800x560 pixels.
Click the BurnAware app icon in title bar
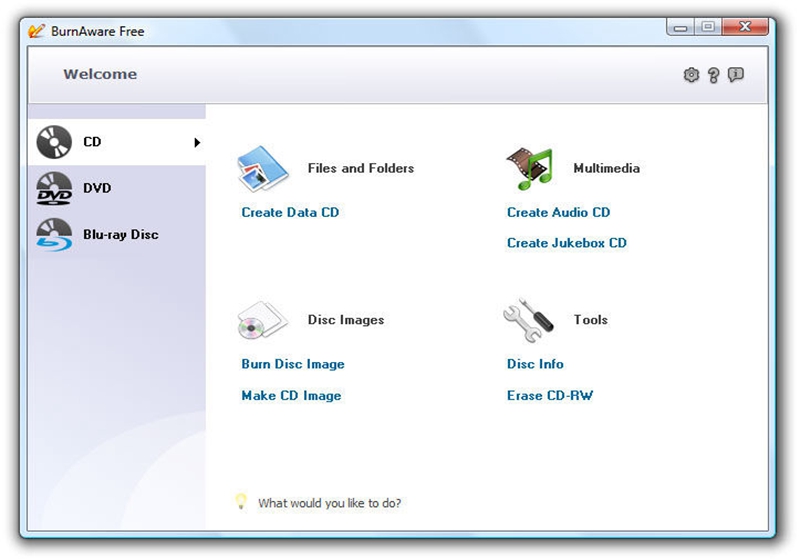pos(36,31)
